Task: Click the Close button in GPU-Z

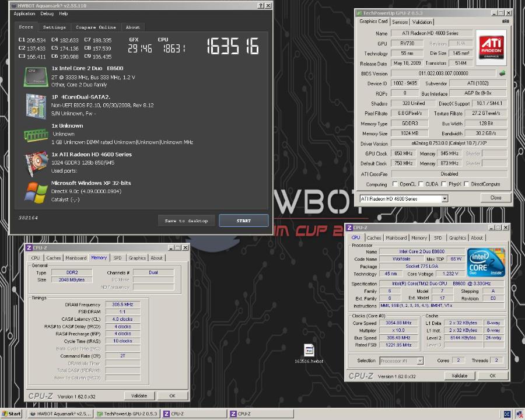Action: click(x=495, y=198)
